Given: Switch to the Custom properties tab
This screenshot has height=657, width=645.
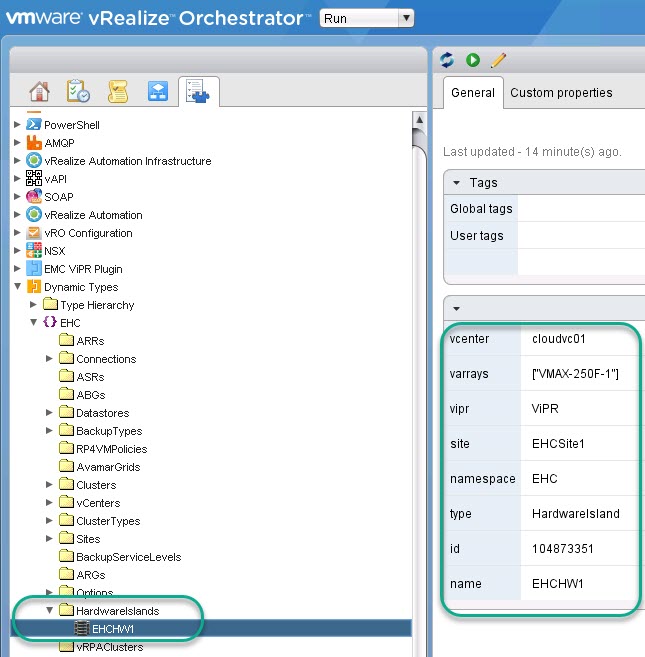Looking at the screenshot, I should tap(561, 93).
